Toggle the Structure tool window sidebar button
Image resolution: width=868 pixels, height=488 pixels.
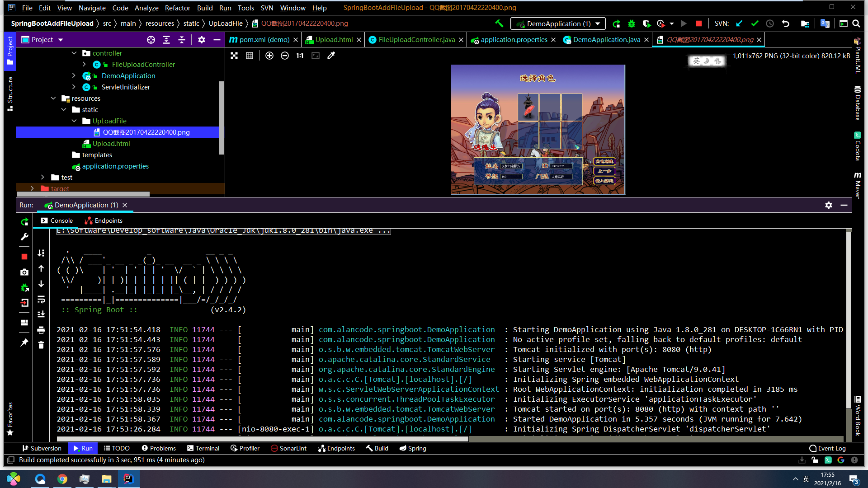(10, 94)
